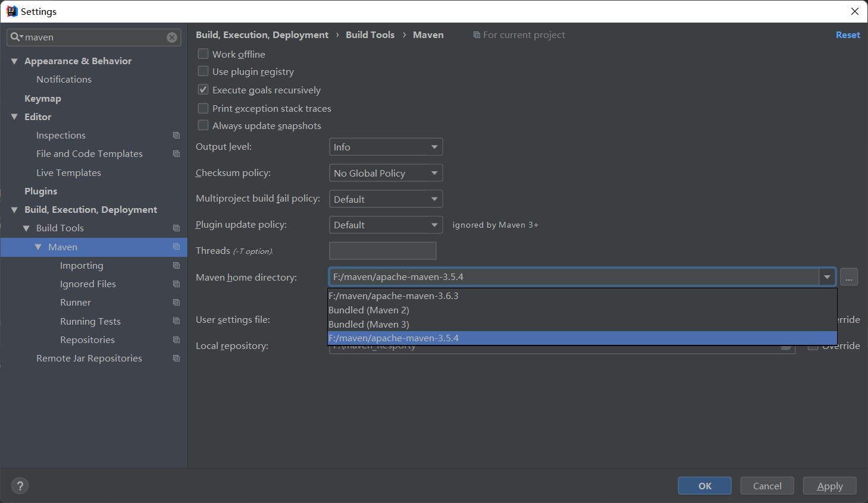
Task: Uncheck Execute goals recursively
Action: [203, 90]
